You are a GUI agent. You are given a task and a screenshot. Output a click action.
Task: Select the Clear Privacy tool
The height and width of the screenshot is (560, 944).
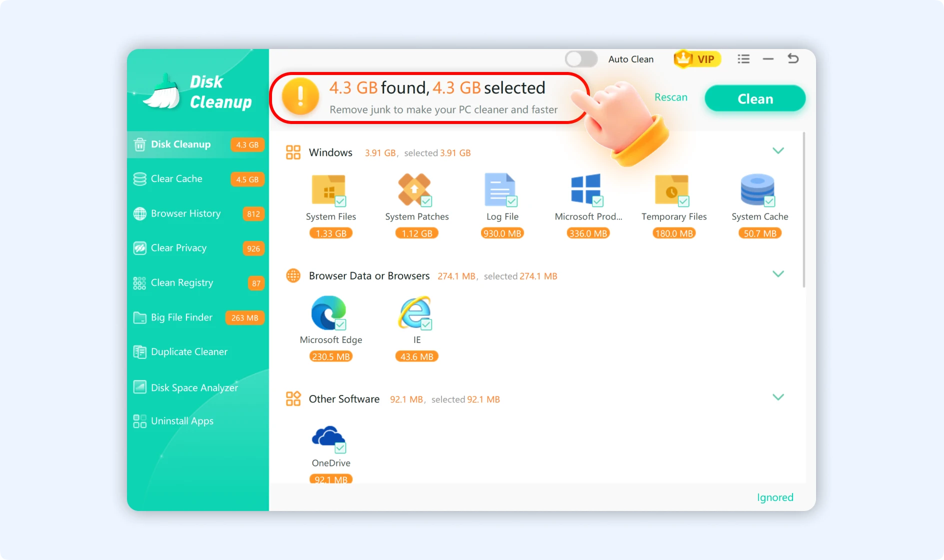point(178,247)
